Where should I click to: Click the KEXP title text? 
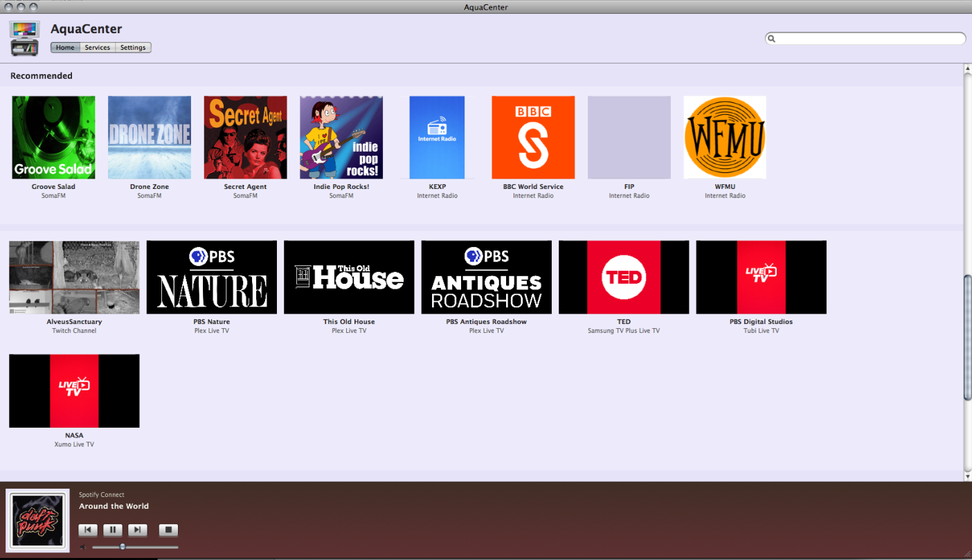click(437, 187)
